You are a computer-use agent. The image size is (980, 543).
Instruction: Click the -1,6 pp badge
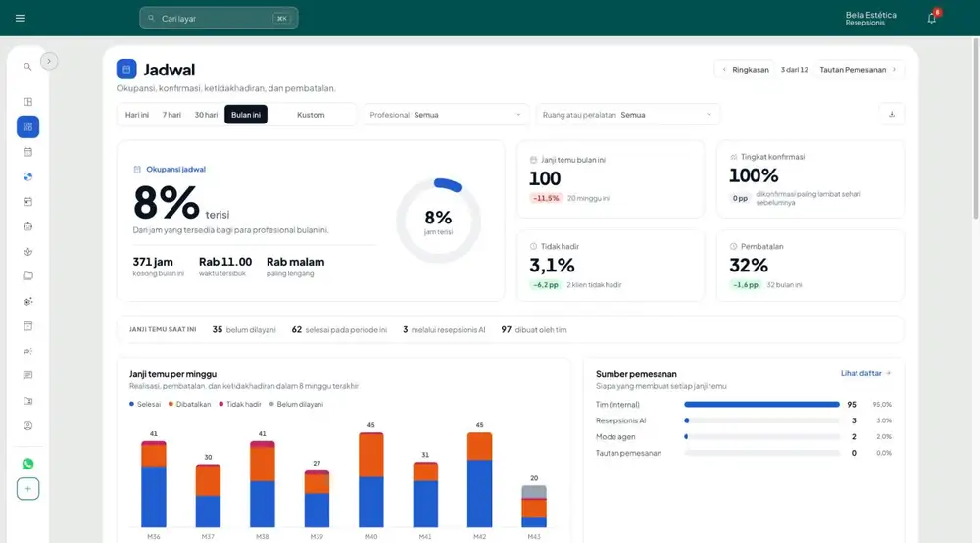tap(745, 285)
